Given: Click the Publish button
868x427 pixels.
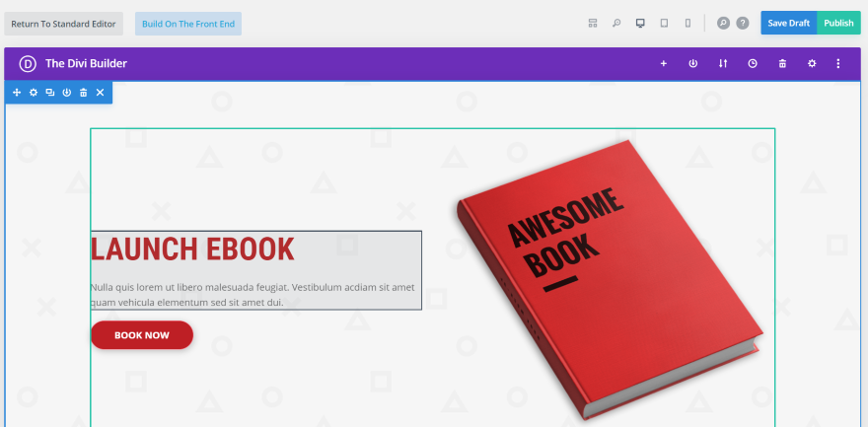Looking at the screenshot, I should coord(838,23).
